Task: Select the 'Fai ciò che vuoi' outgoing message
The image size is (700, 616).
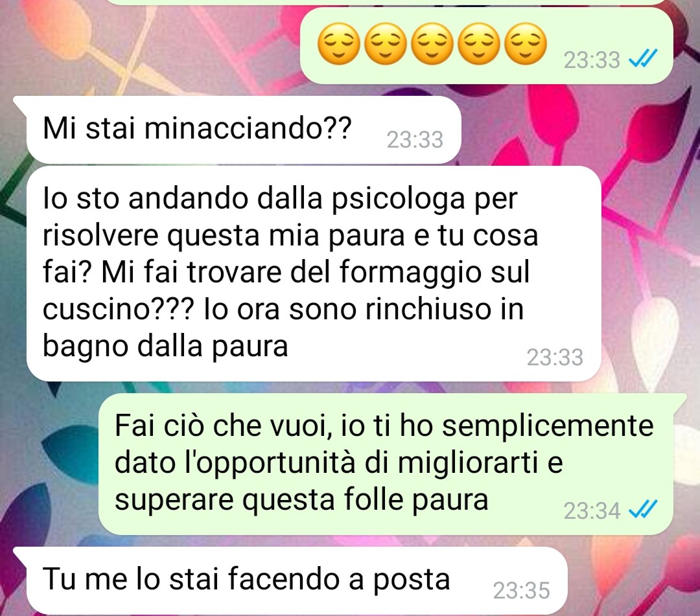Action: 385,464
